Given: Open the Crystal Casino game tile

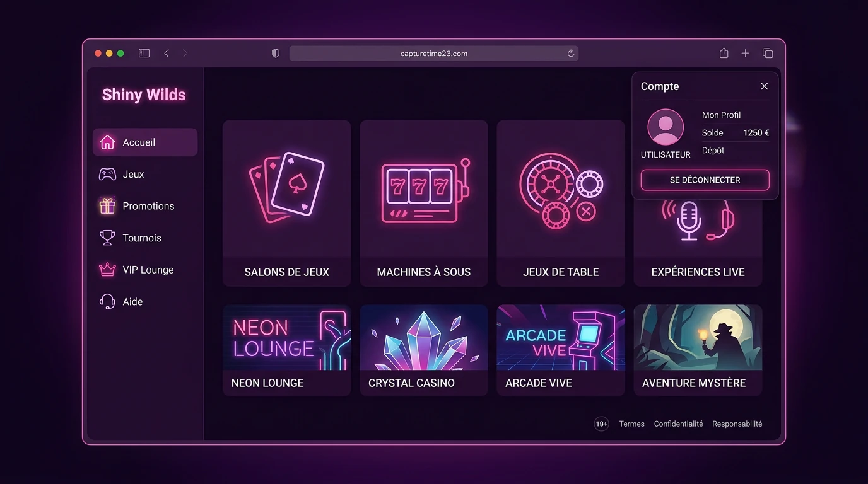Looking at the screenshot, I should click(424, 350).
